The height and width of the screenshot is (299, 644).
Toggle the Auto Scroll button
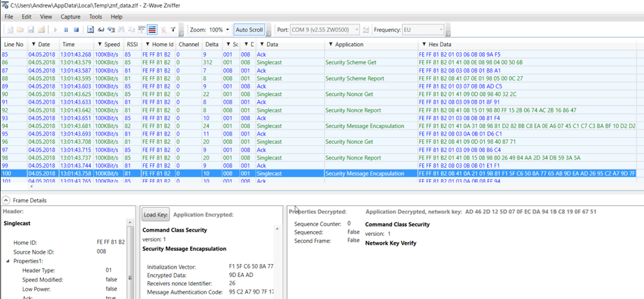pos(249,30)
